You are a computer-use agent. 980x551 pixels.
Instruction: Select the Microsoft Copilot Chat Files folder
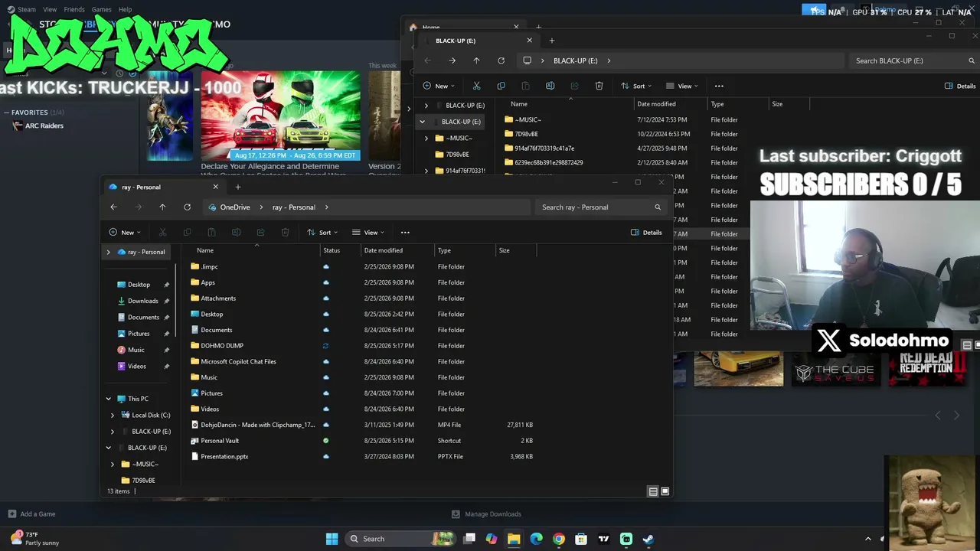pos(238,362)
